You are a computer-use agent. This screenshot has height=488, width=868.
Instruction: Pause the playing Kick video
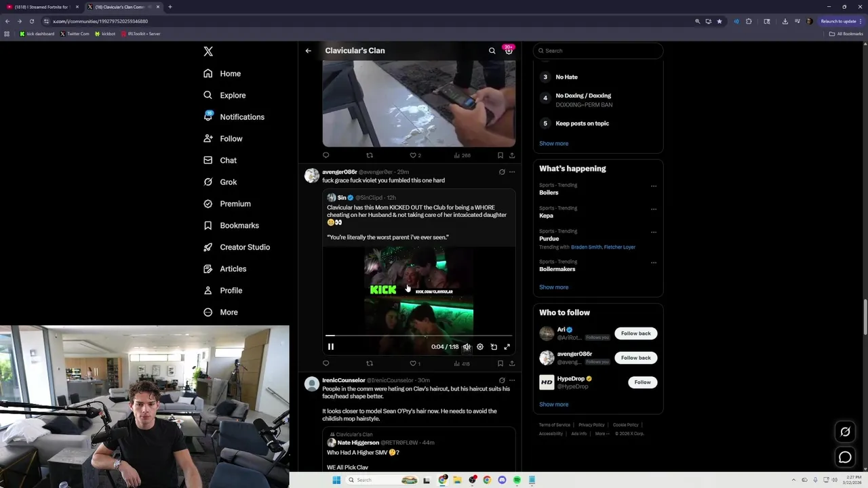[331, 346]
